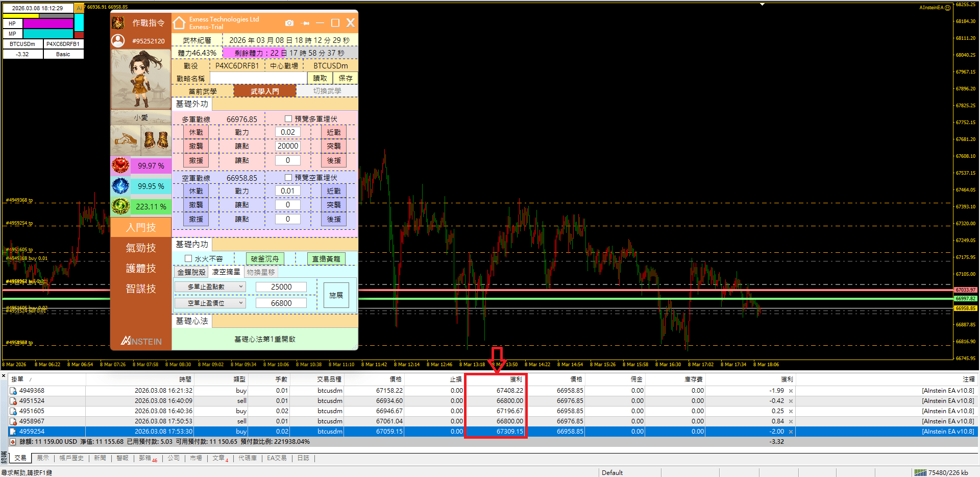Screen dimensions: 980x477
Task: Open the user avatar icon next to #95252120
Action: click(x=118, y=41)
